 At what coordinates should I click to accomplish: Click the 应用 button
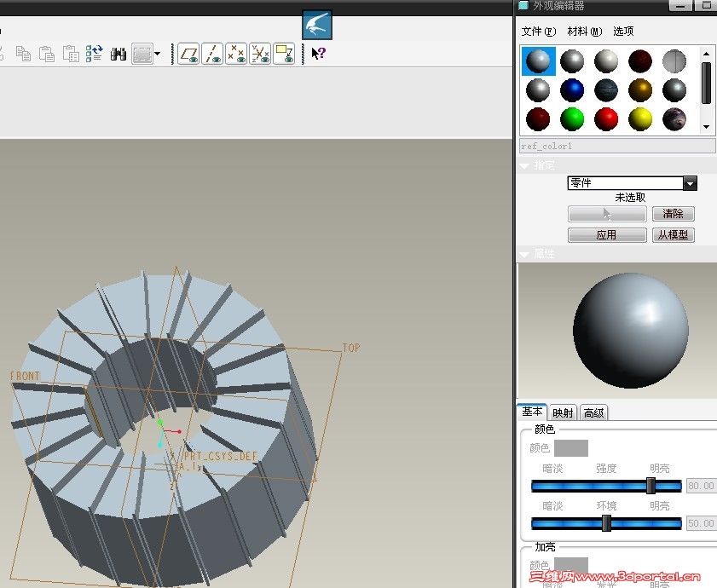607,235
